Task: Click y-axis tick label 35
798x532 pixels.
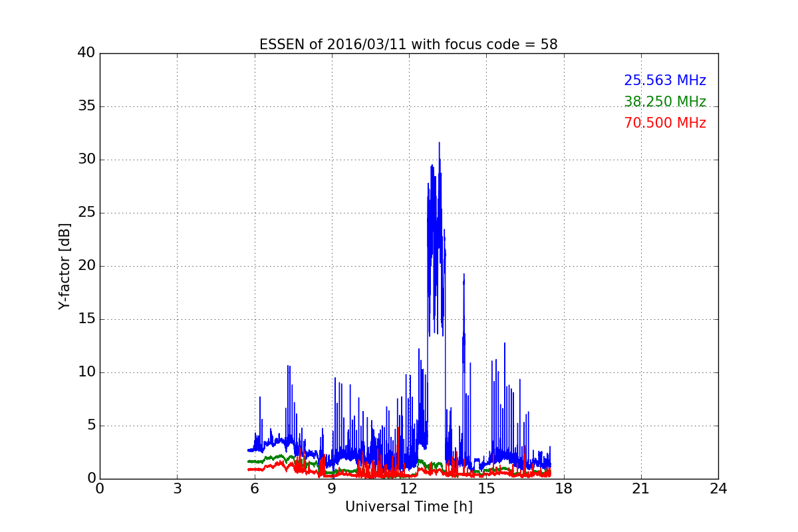Action: click(x=86, y=106)
